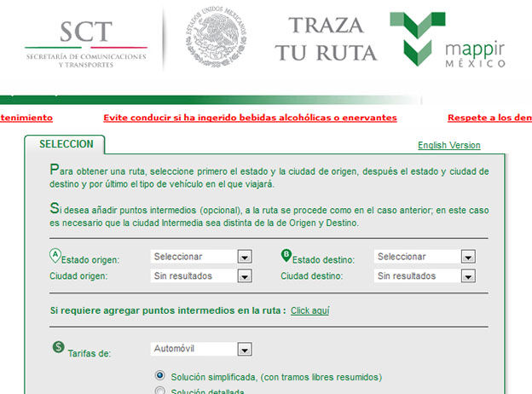
Task: Click the 'Click aquí' intermediate points link
Action: coord(309,310)
